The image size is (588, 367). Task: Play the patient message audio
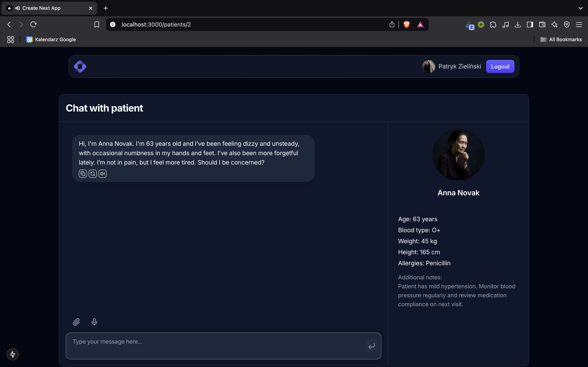(102, 174)
